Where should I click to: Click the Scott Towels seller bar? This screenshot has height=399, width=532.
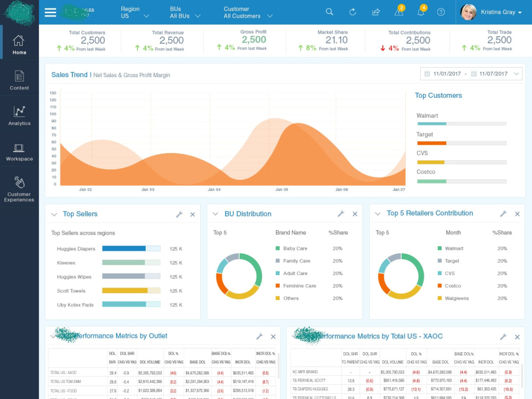(x=131, y=290)
